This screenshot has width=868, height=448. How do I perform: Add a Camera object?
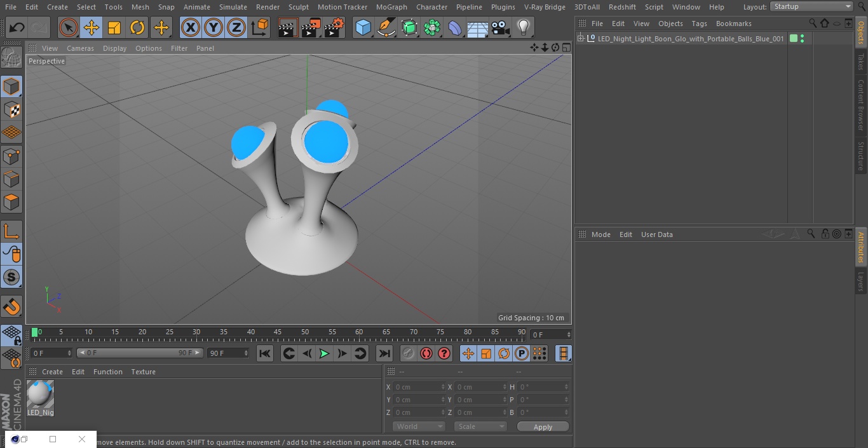click(x=501, y=28)
